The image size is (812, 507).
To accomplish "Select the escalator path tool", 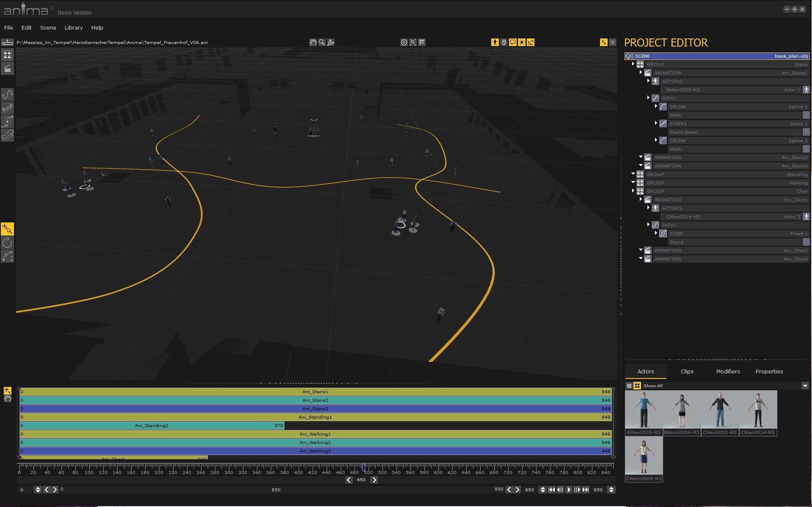I will (x=7, y=135).
